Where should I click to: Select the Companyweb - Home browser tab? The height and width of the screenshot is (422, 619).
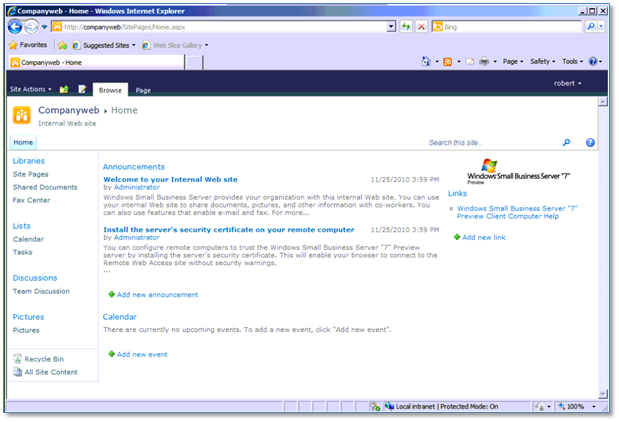(x=96, y=62)
